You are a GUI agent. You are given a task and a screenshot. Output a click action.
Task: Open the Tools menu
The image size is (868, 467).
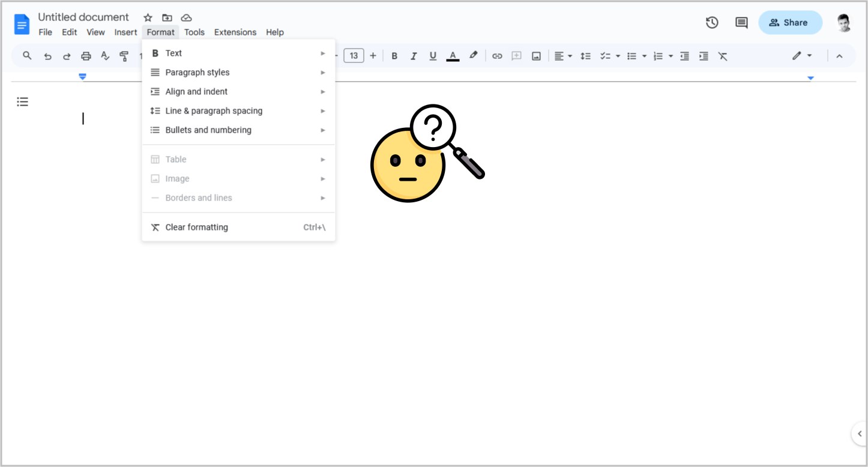(194, 32)
